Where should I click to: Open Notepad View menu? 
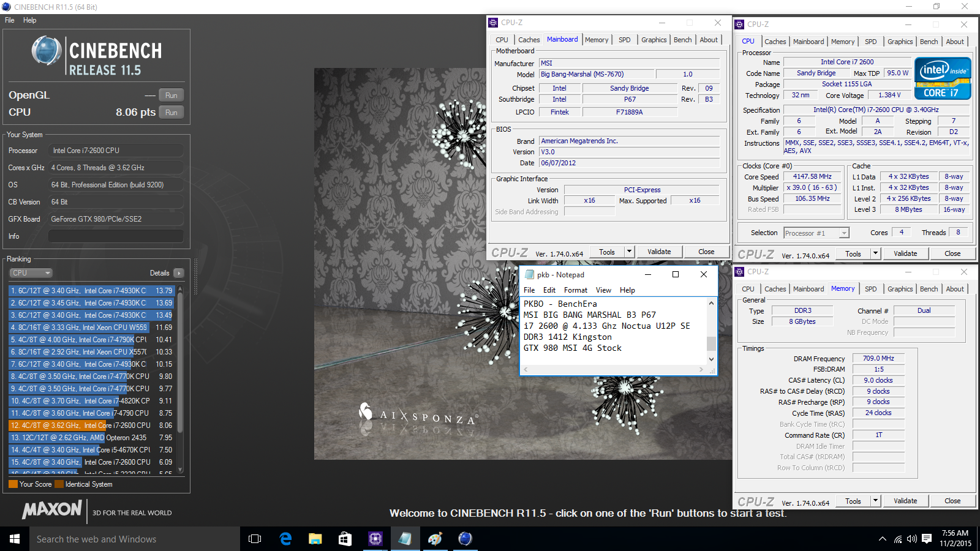pyautogui.click(x=603, y=290)
